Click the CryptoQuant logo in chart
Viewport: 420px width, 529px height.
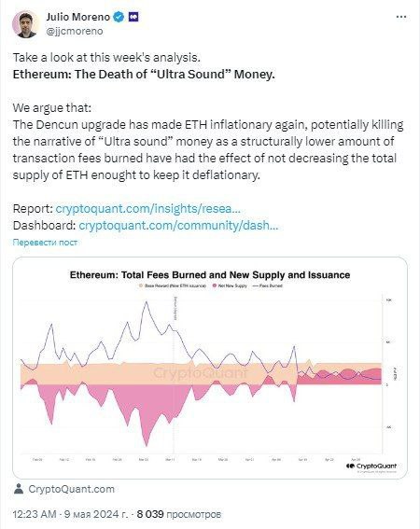[371, 466]
